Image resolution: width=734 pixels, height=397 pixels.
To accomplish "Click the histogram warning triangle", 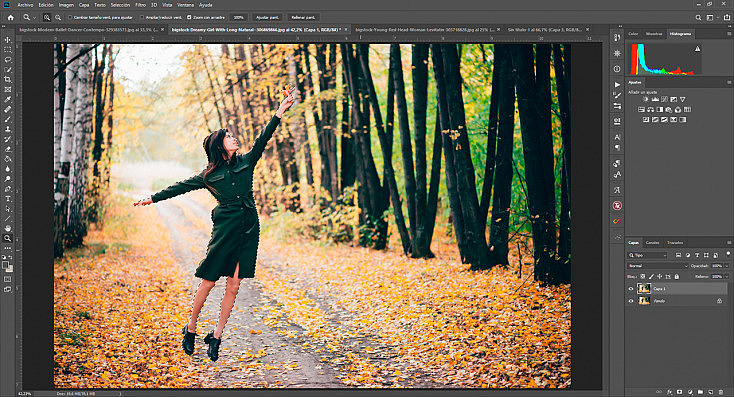I will click(697, 48).
